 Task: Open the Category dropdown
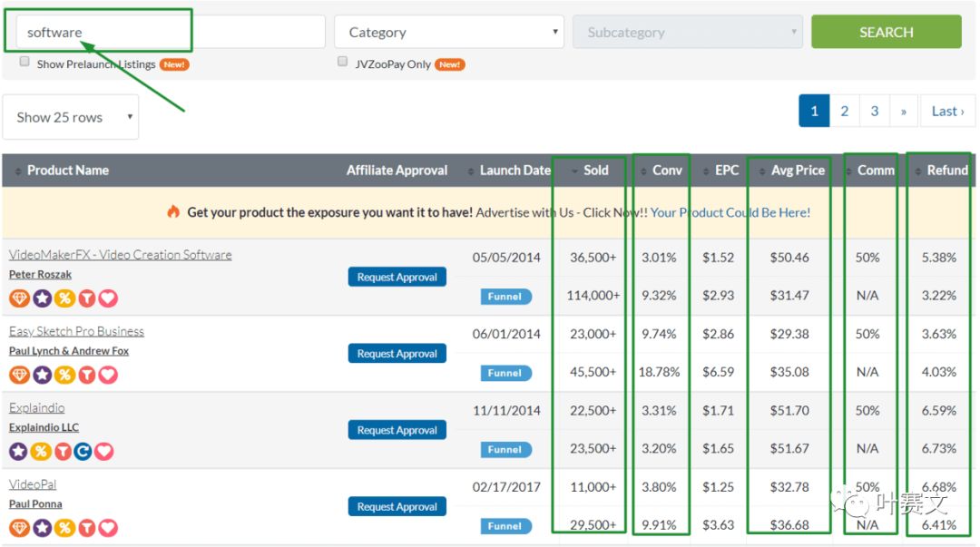tap(449, 32)
